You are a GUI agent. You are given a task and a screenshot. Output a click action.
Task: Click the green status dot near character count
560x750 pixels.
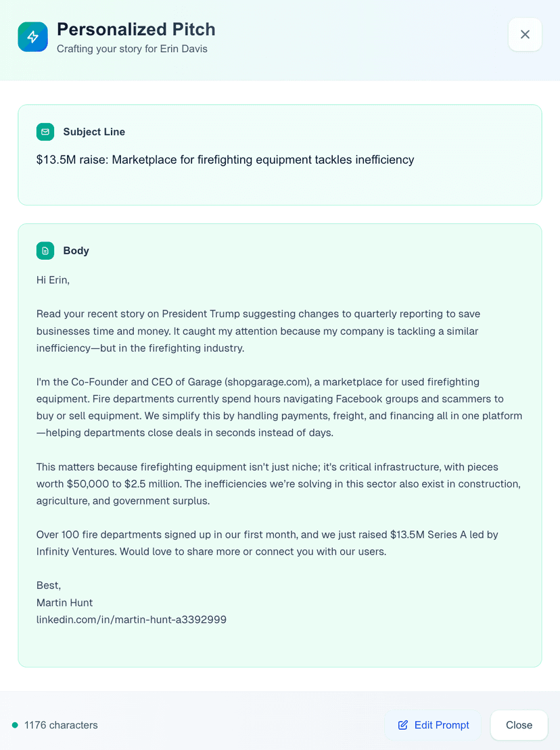[15, 725]
